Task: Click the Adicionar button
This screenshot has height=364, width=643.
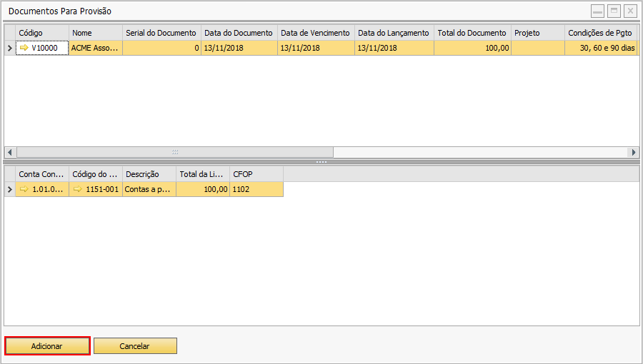Action: click(47, 346)
